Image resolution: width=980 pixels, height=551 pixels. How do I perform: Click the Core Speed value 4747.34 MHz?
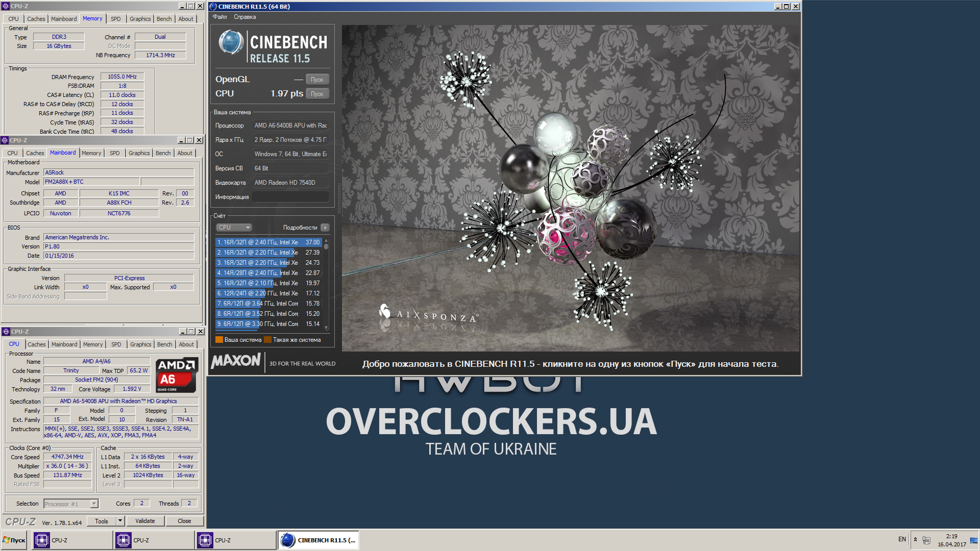pyautogui.click(x=67, y=457)
